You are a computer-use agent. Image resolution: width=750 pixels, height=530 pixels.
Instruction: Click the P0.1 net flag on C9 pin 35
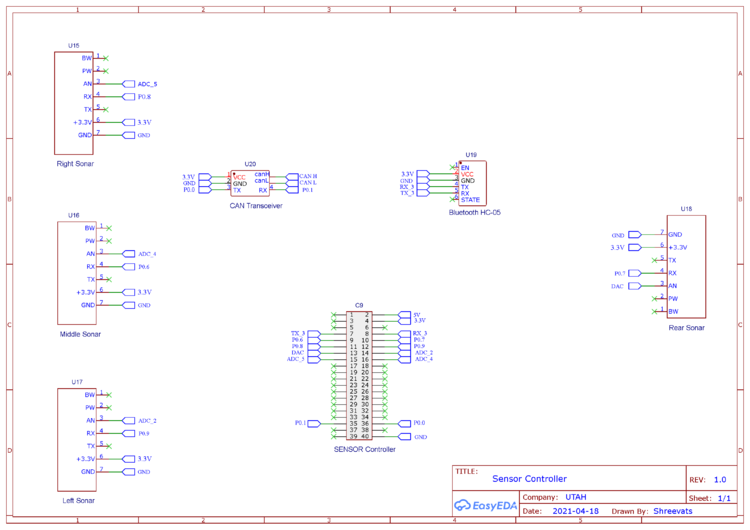314,423
